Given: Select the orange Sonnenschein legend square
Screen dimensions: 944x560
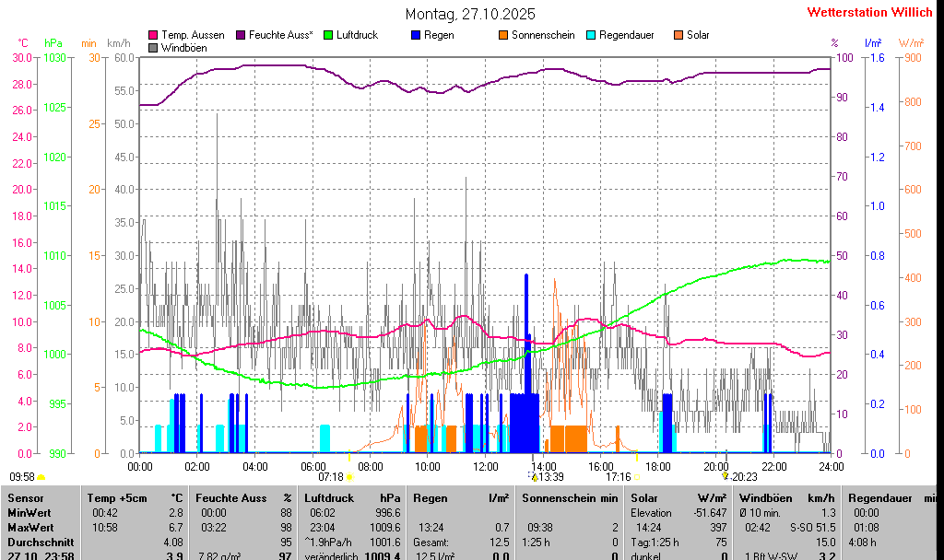Looking at the screenshot, I should [503, 35].
